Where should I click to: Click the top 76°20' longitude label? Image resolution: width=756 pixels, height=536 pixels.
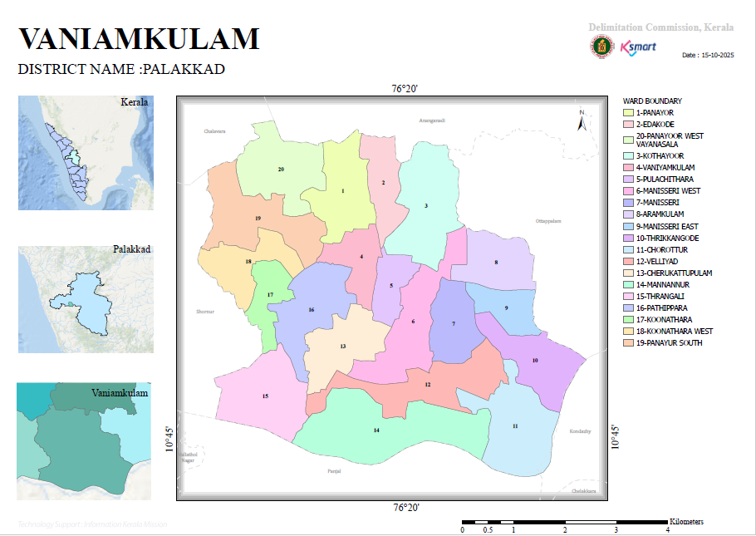[x=405, y=89]
